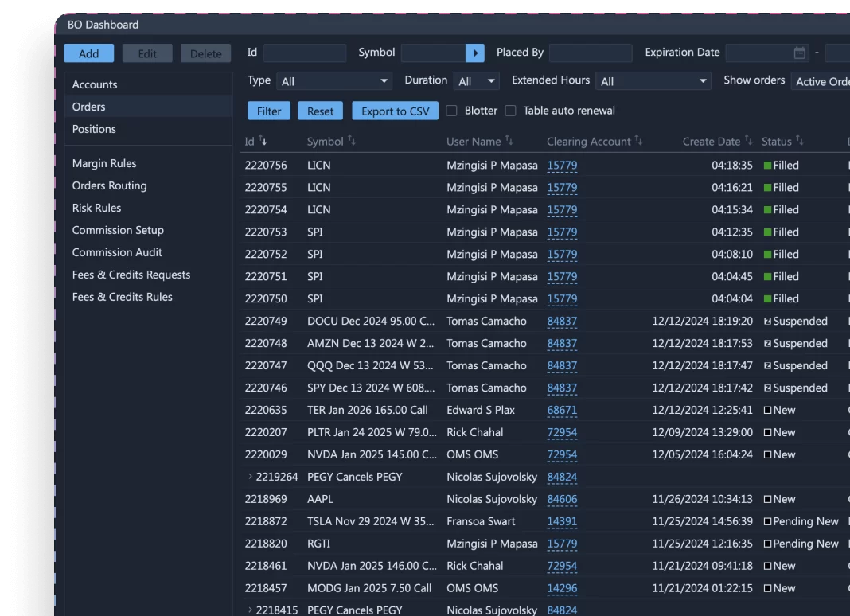Click Edward S Plax user name
The height and width of the screenshot is (616, 850).
481,410
